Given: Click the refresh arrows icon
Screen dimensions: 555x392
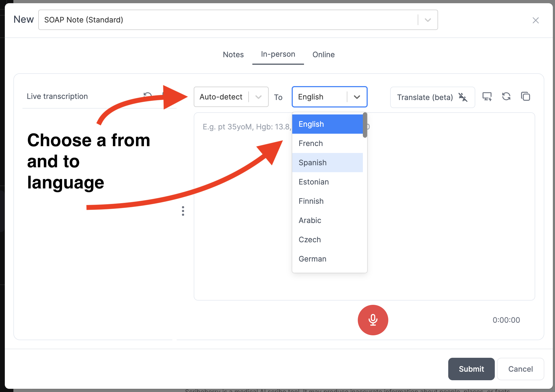Looking at the screenshot, I should coord(506,96).
